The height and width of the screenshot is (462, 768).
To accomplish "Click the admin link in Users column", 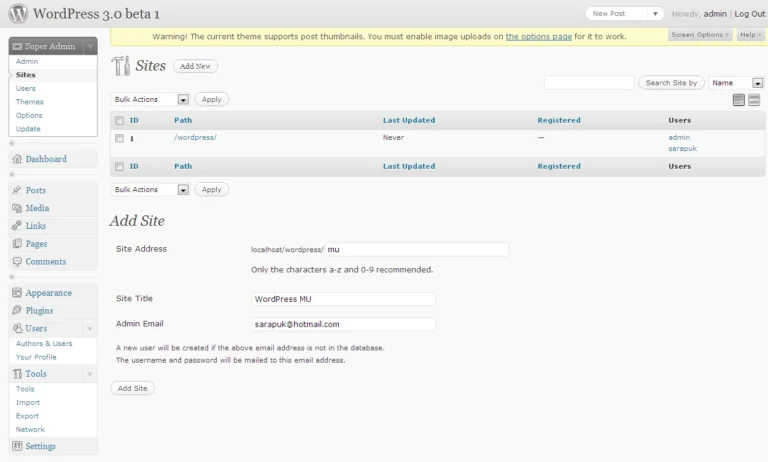I will (x=679, y=138).
